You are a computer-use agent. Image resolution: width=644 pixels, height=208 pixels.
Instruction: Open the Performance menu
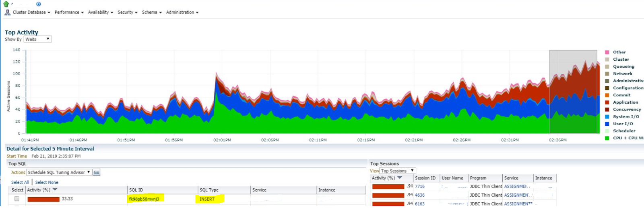tap(69, 12)
